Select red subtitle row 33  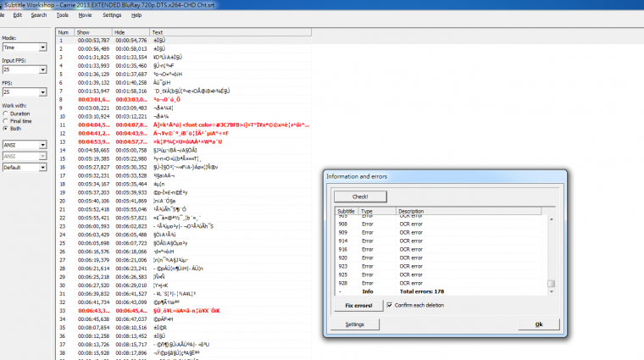point(184,311)
